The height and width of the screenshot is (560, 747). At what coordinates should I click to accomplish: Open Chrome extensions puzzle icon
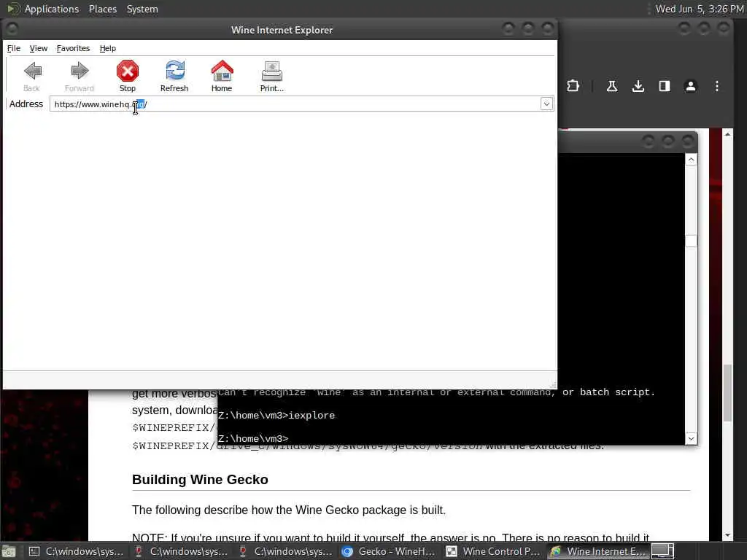(573, 86)
